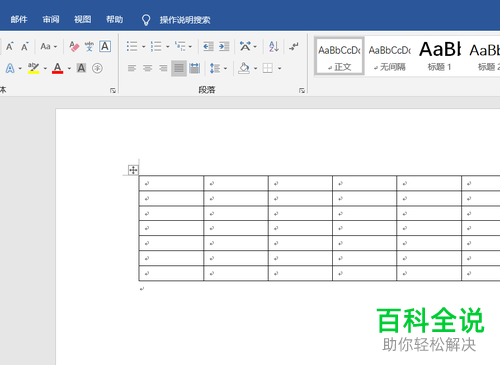Apply the 正文 (Normal) style

339,56
